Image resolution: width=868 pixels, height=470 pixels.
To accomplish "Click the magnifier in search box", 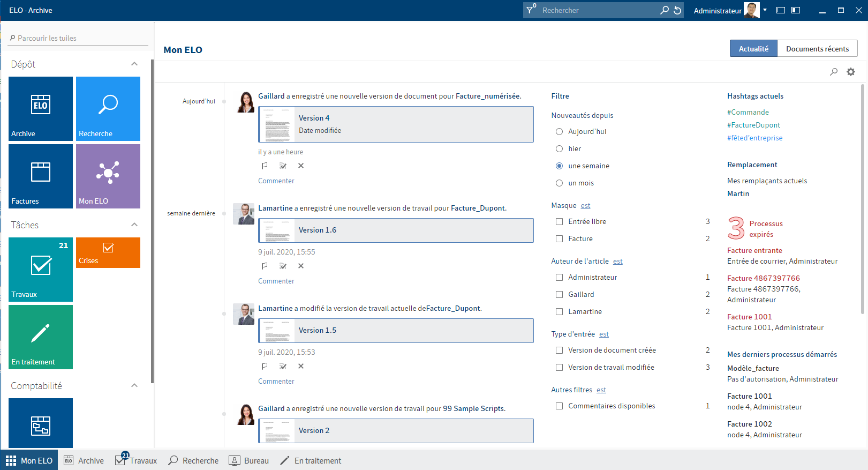I will [665, 10].
